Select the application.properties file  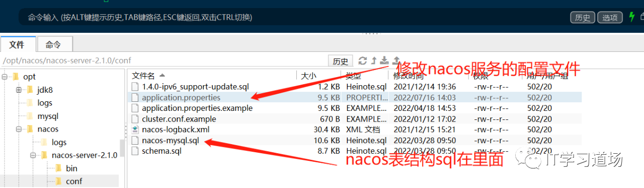pos(181,97)
